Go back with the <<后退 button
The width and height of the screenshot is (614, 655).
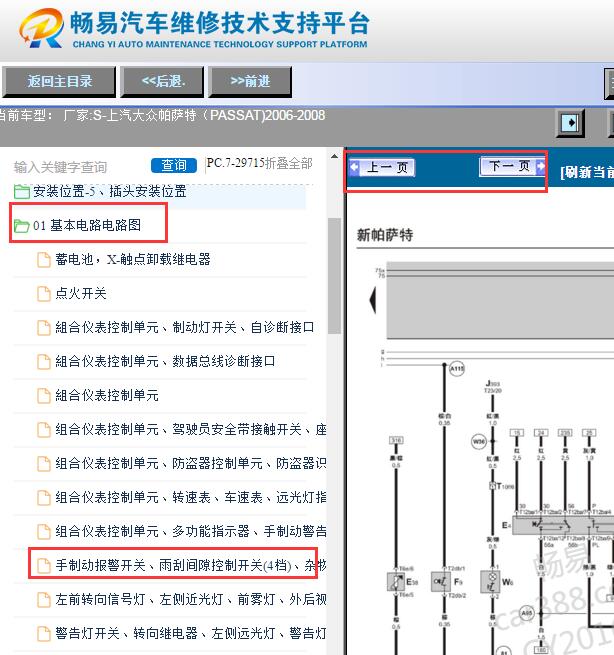pos(162,81)
